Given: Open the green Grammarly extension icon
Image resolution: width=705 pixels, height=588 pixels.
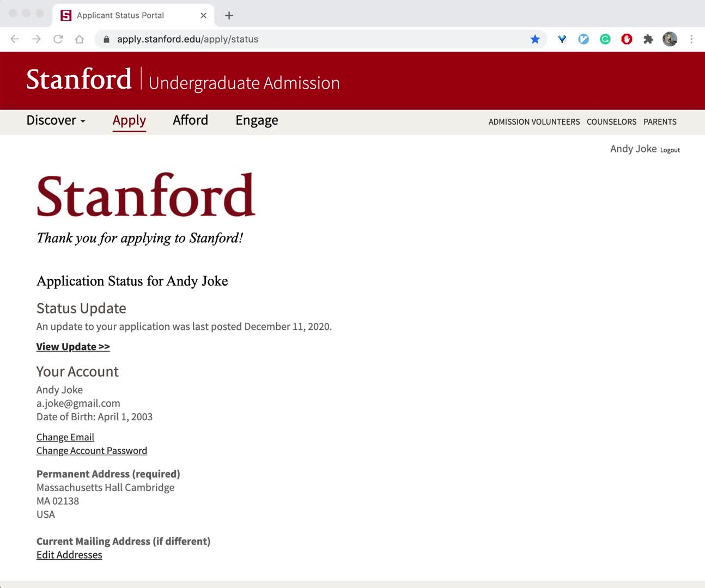Looking at the screenshot, I should coord(605,39).
